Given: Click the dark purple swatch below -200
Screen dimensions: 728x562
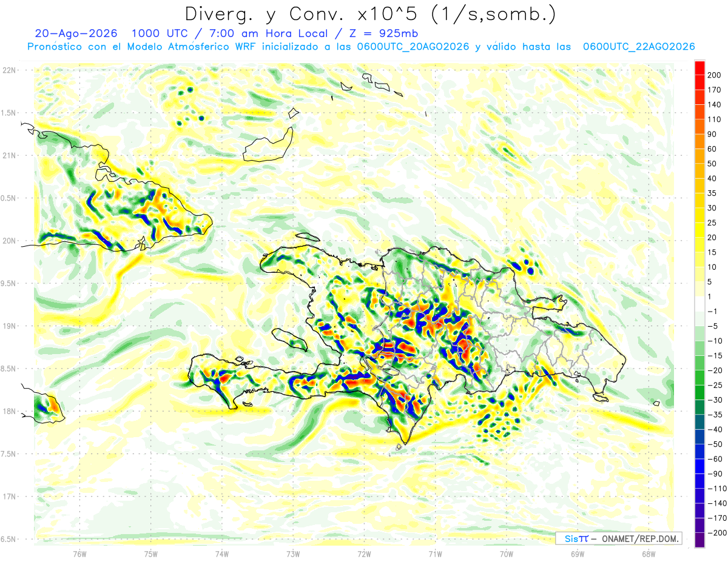Looking at the screenshot, I should (699, 540).
